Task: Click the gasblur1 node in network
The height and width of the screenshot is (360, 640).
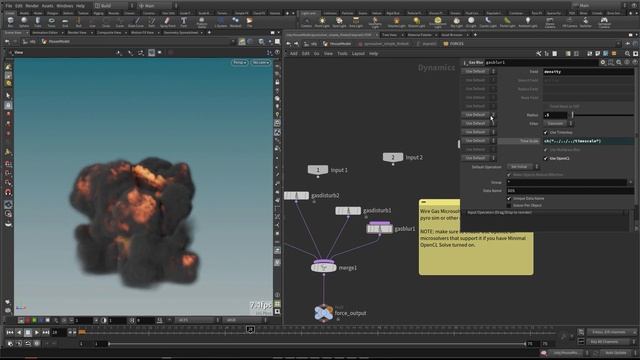Action: pyautogui.click(x=380, y=229)
